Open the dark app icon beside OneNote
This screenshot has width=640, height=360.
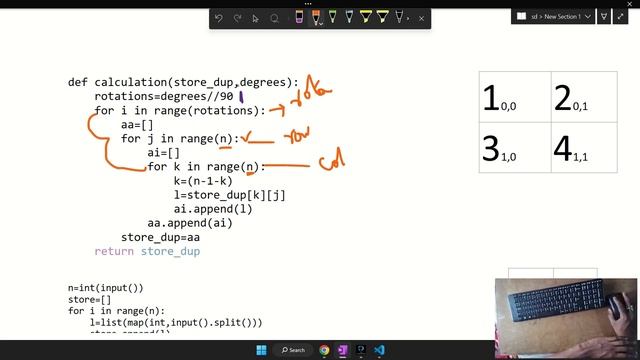pyautogui.click(x=361, y=350)
